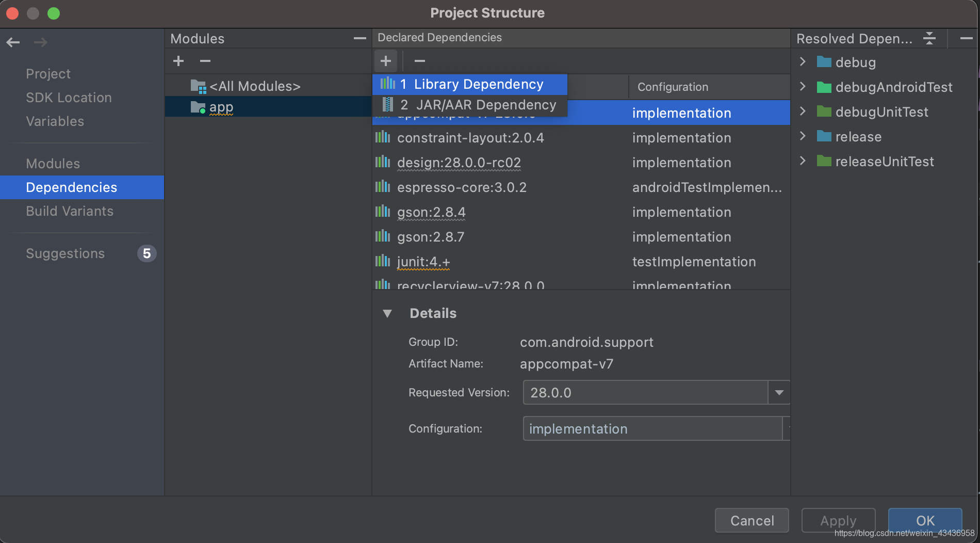Click the gson:2.8.7 library icon
Viewport: 980px width, 543px height.
click(383, 236)
